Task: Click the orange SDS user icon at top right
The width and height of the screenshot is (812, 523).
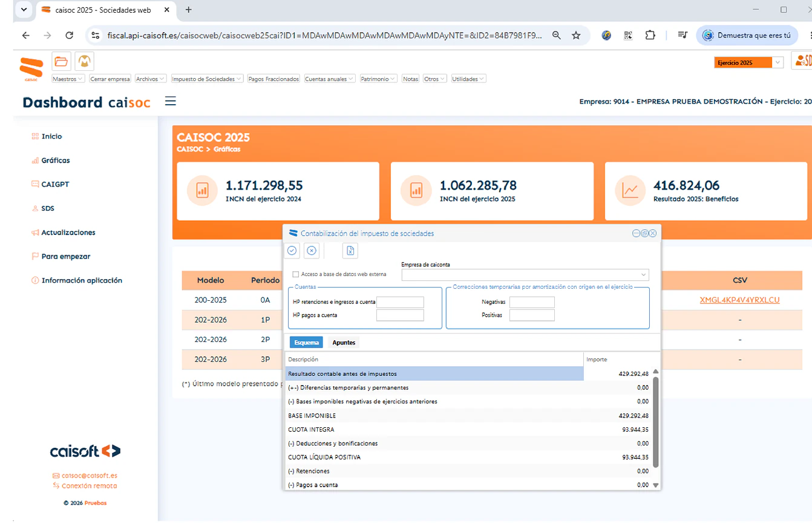Action: [802, 61]
